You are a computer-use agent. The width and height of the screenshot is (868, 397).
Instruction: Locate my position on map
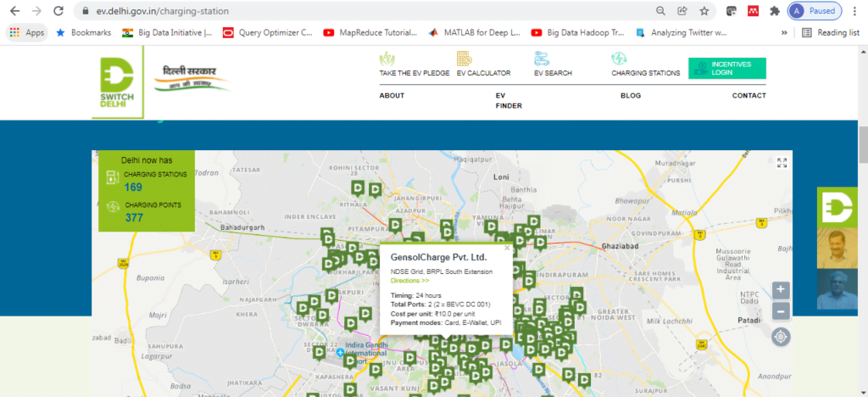coord(781,336)
